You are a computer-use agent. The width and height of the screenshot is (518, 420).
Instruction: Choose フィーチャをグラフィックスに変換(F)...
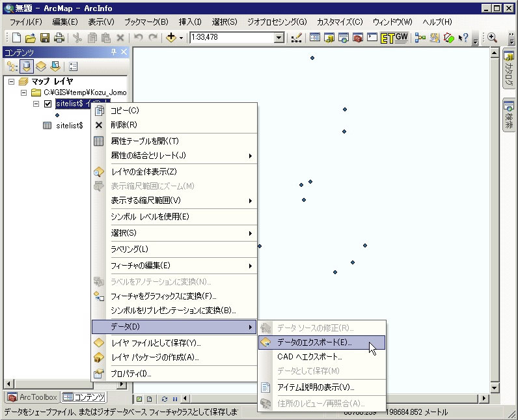(174, 296)
